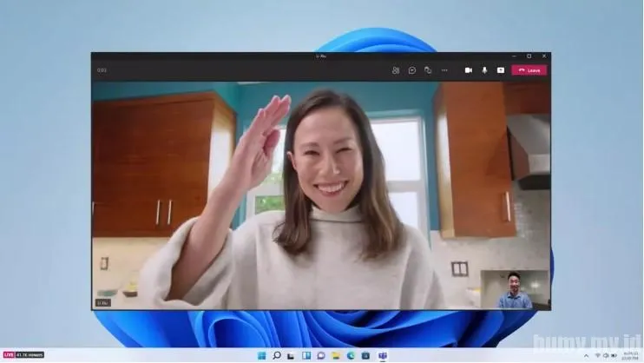Open taskbar Search magnifier
The image size is (644, 363).
(x=276, y=355)
